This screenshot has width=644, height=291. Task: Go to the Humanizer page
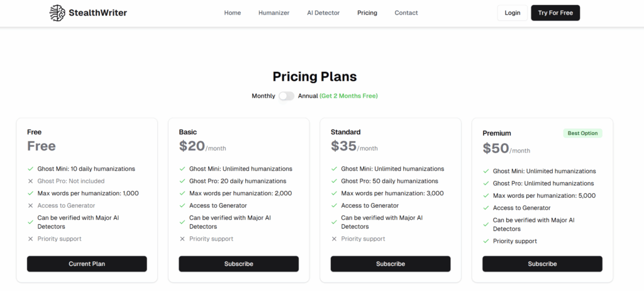[x=274, y=13]
